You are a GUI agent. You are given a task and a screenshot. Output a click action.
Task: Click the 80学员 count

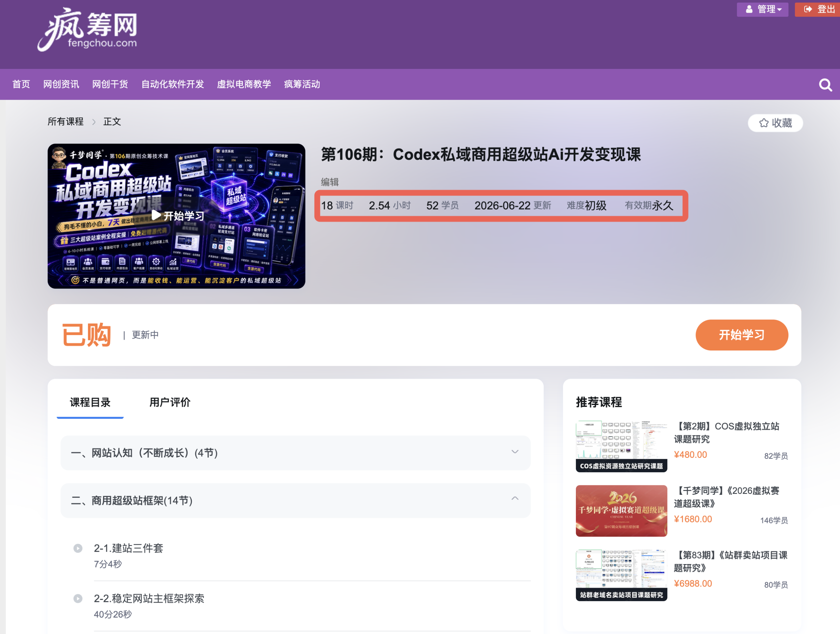coord(776,585)
